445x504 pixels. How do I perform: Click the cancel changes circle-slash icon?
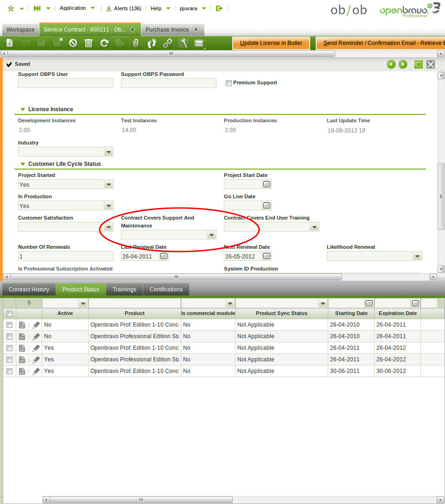coord(73,43)
